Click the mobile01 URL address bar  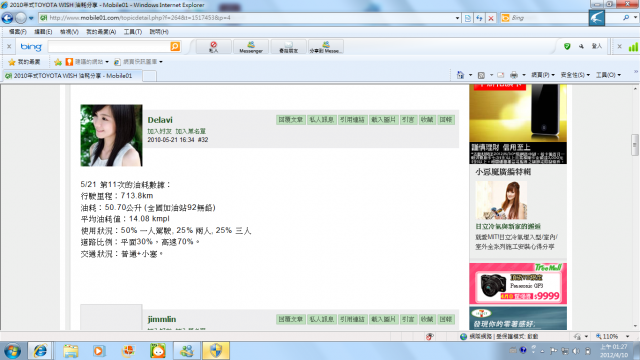[x=246, y=18]
